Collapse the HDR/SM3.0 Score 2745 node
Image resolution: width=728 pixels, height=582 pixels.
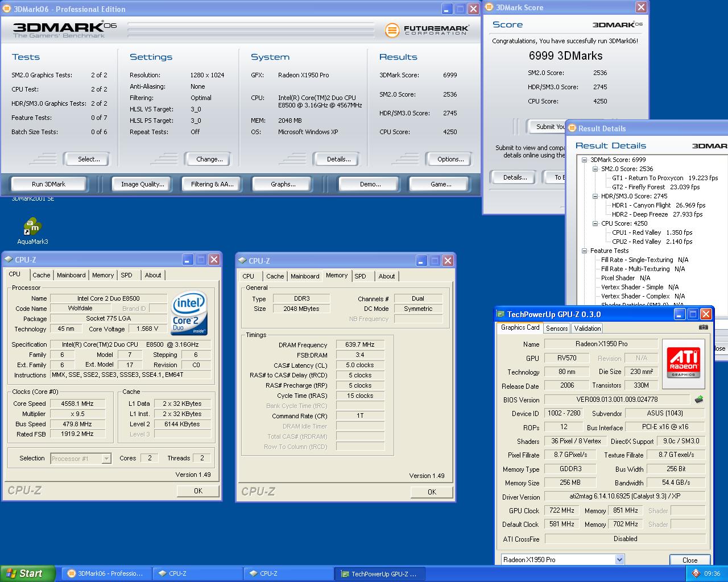595,196
